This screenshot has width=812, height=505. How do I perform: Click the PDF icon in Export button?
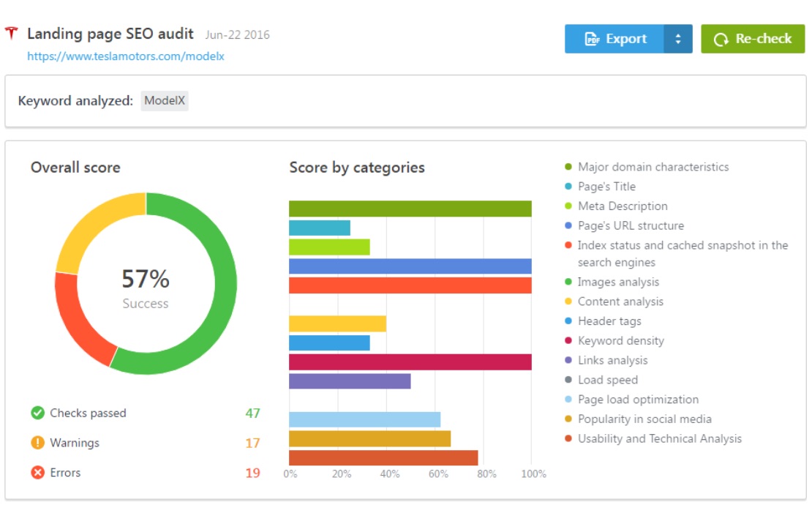coord(593,40)
